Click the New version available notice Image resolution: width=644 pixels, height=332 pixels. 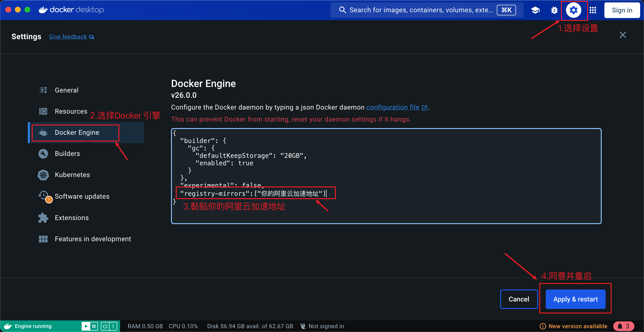tap(573, 326)
